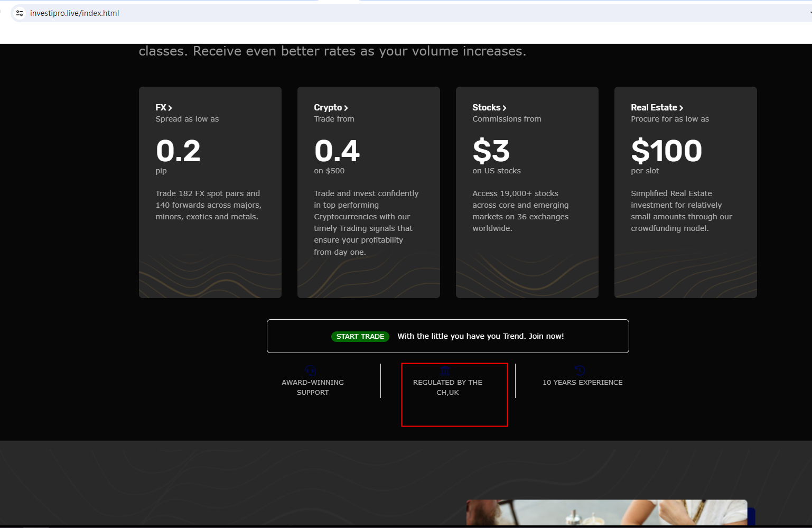Image resolution: width=812 pixels, height=528 pixels.
Task: Click the headset icon above Award-Winning Support
Action: (x=311, y=370)
